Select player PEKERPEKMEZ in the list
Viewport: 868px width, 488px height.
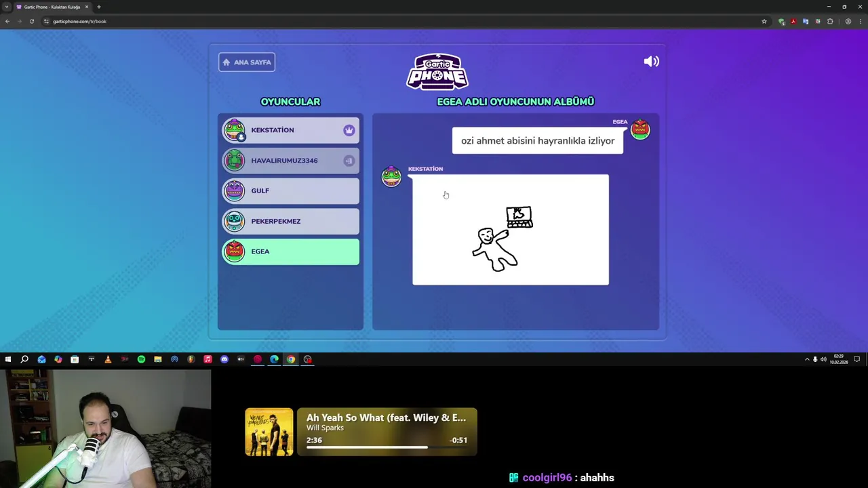click(290, 221)
